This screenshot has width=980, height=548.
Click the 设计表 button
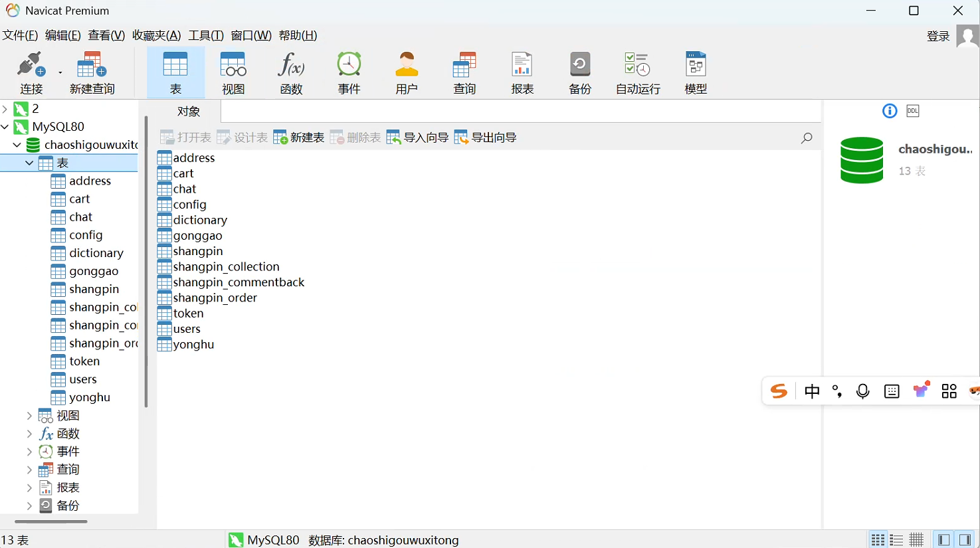[x=243, y=137]
